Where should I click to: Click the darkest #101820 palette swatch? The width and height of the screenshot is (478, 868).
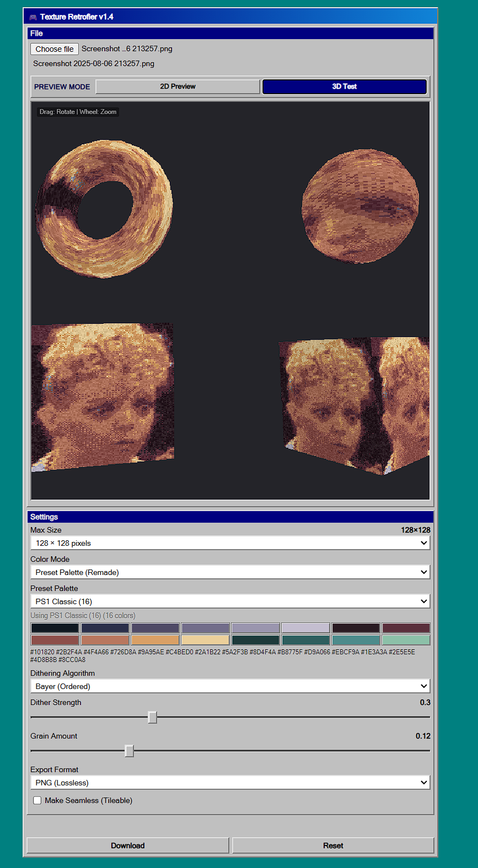tap(55, 628)
